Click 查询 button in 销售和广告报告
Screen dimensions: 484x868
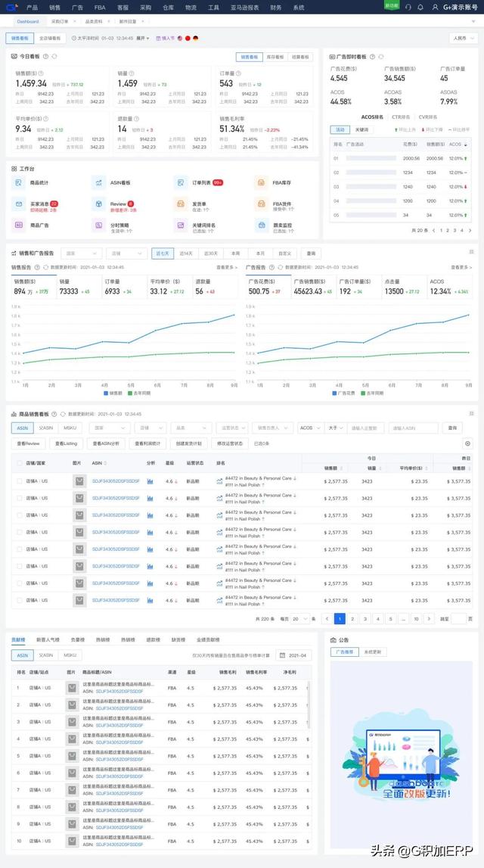(x=311, y=253)
